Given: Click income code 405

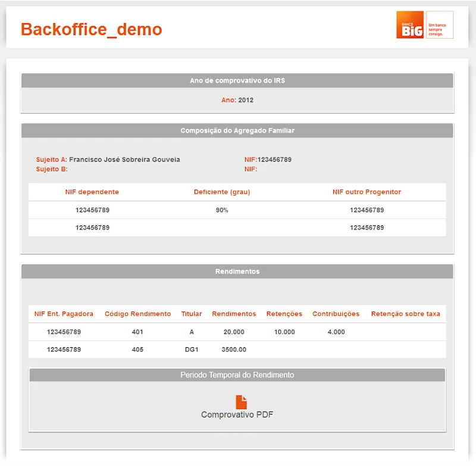Looking at the screenshot, I should click(x=137, y=350).
